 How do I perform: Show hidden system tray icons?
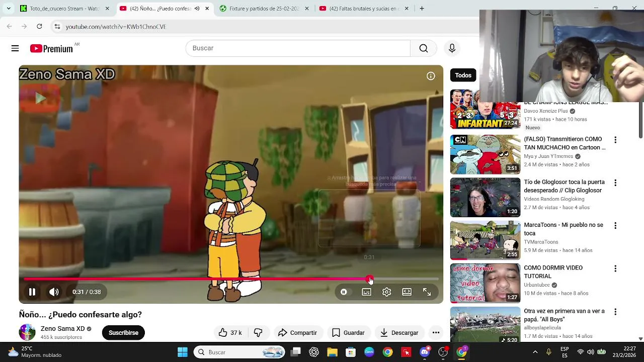tap(535, 352)
